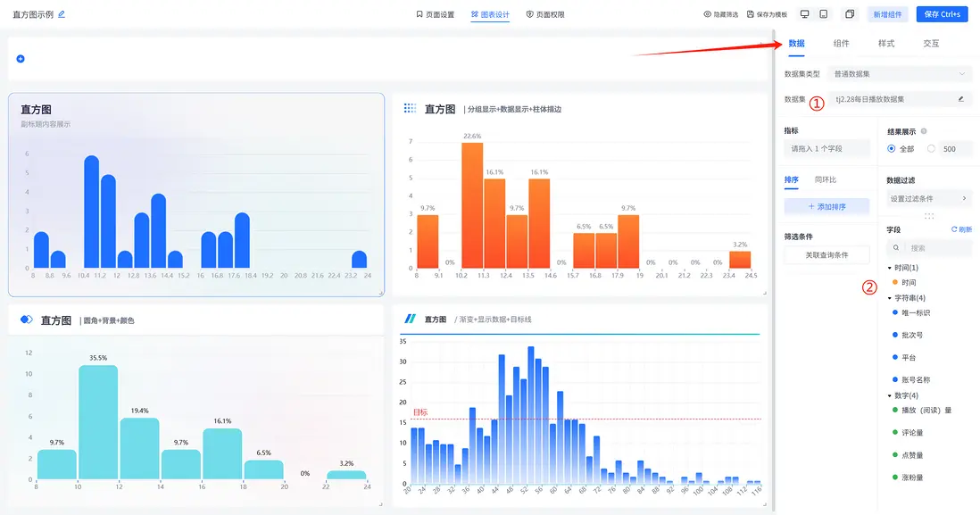Click the green dot beside 评论量

tap(895, 433)
